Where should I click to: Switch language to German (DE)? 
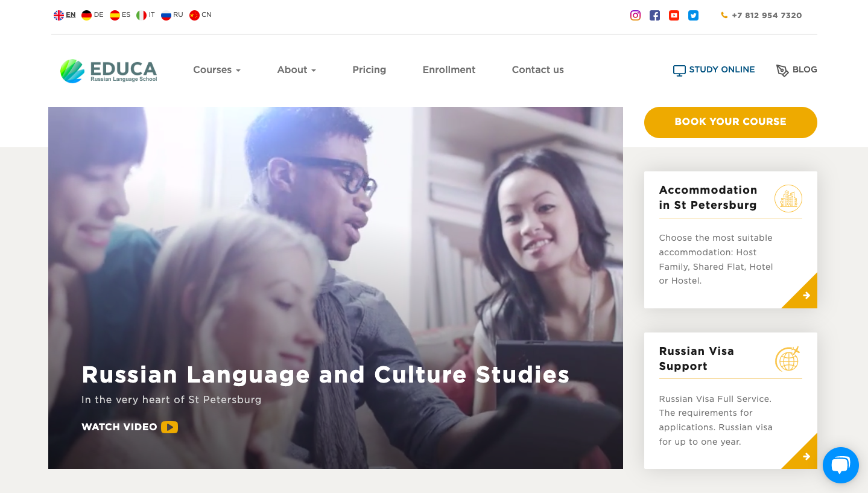92,15
